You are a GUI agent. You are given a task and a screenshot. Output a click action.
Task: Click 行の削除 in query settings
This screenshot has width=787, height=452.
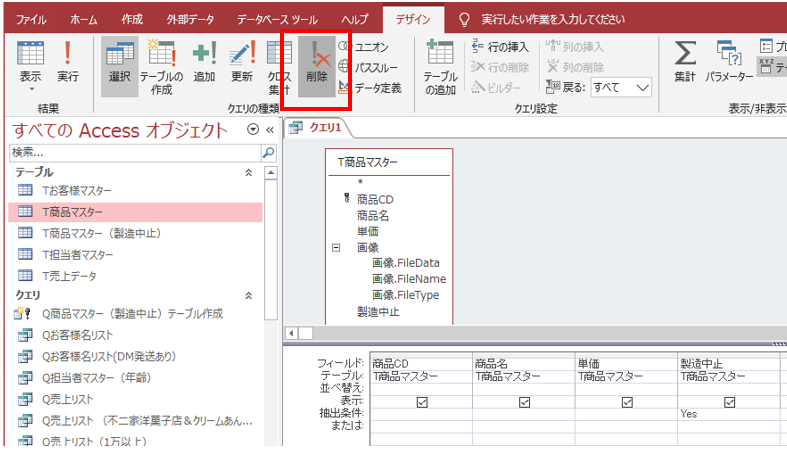(500, 67)
